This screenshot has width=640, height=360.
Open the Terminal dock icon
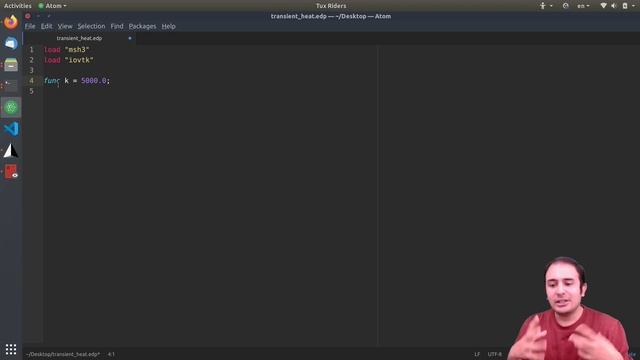tap(11, 86)
